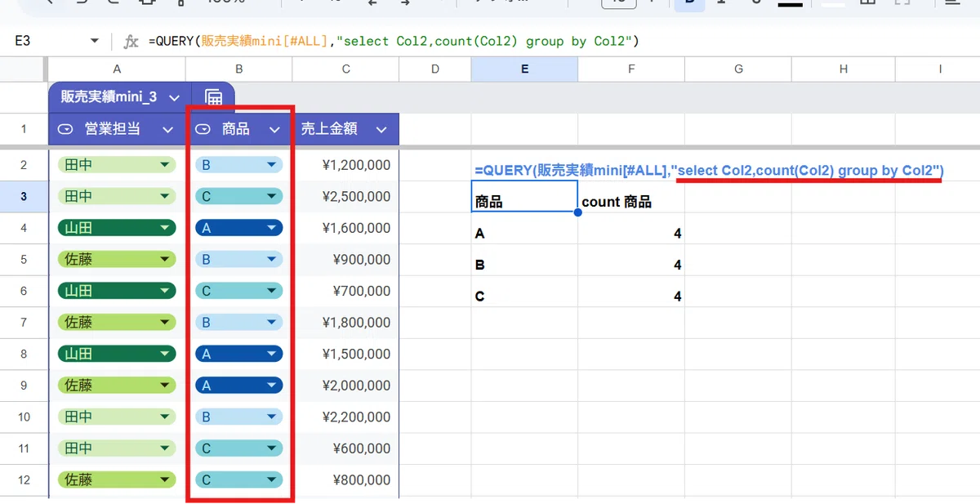Open the 山田 dropdown chip in row 8
The image size is (980, 504).
pyautogui.click(x=117, y=354)
